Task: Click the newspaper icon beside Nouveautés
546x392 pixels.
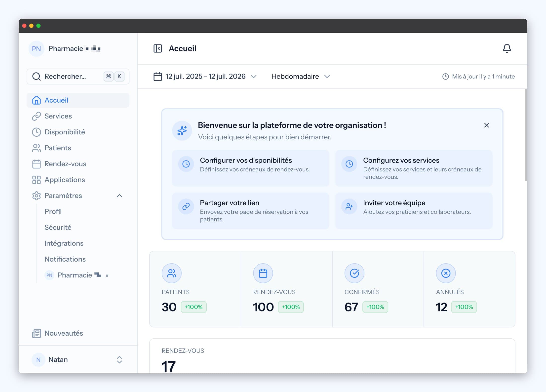Action: coord(36,333)
